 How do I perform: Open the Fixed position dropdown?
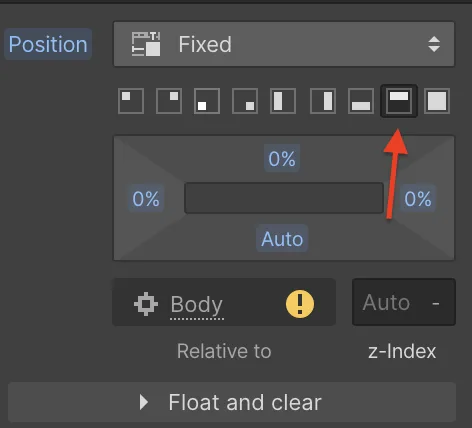(284, 44)
